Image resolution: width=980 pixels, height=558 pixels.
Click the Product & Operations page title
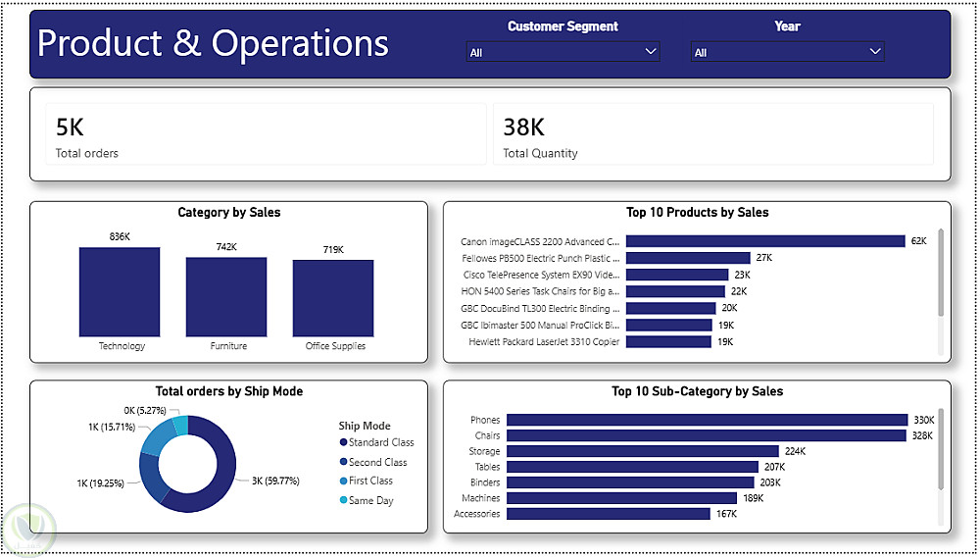[213, 43]
